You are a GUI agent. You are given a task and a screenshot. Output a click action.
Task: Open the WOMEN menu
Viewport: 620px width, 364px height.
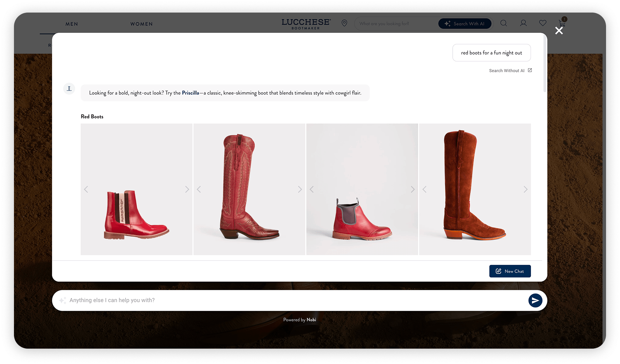(141, 24)
